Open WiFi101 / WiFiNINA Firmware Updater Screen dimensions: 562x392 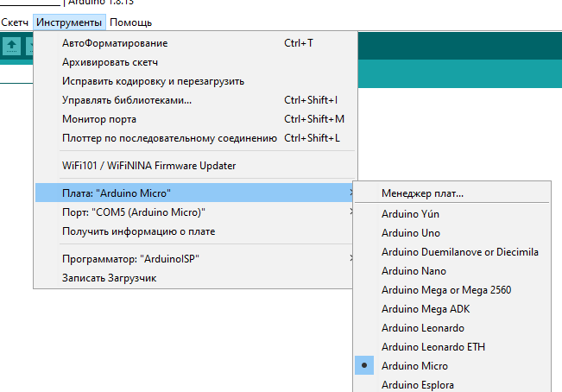click(x=148, y=166)
